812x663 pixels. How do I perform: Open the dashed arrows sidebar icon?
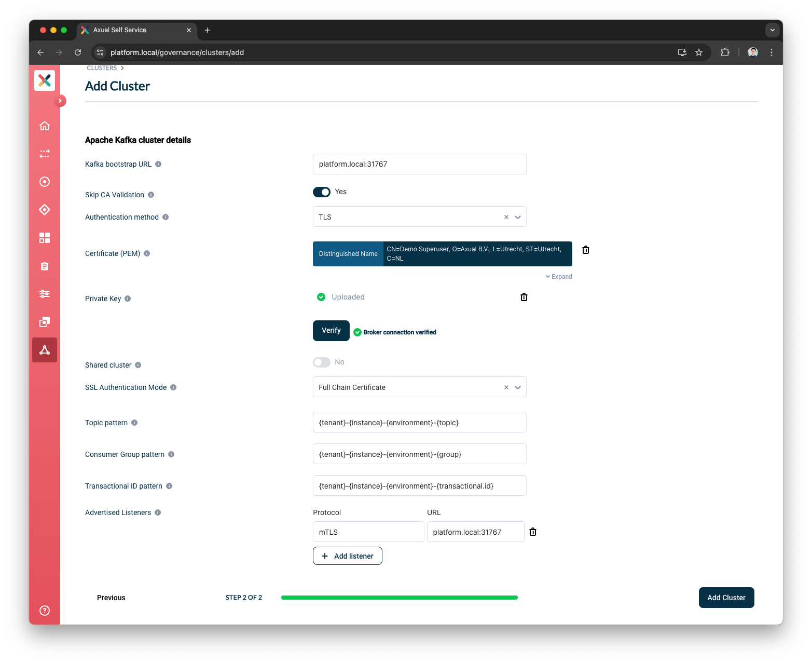point(45,154)
